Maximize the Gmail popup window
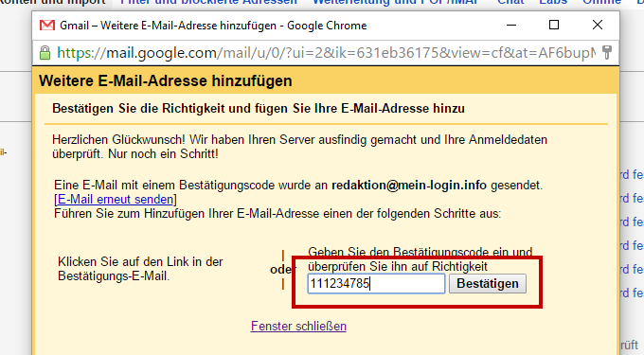The height and width of the screenshot is (355, 644). coord(554,25)
